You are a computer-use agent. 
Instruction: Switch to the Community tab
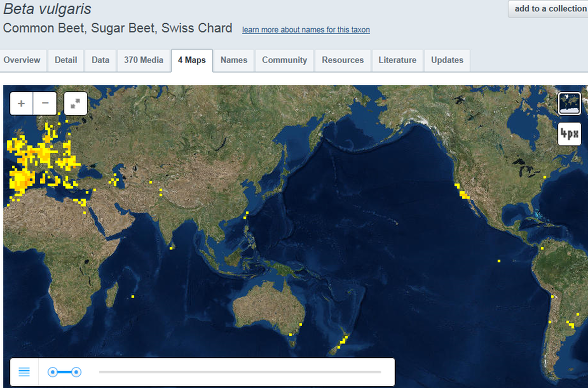point(284,60)
